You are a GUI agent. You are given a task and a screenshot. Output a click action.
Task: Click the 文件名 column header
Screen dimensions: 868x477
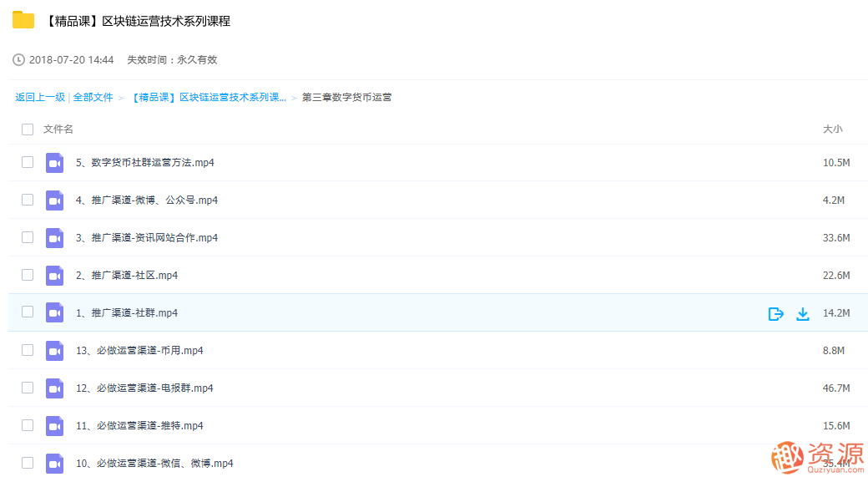pyautogui.click(x=58, y=129)
